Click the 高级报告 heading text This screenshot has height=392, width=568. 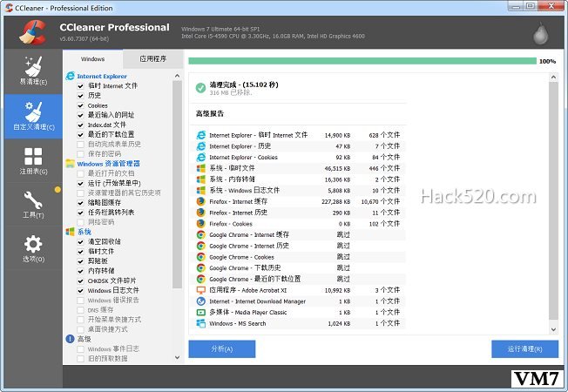pos(210,114)
